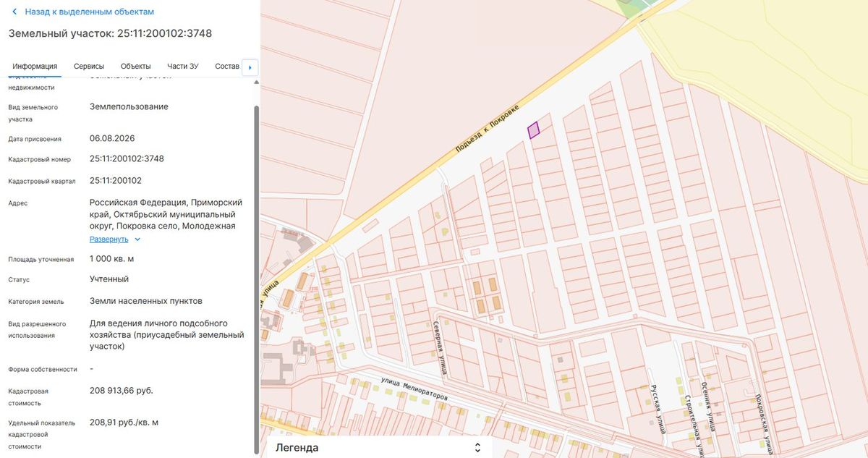Click the permitted use value 'Для ведения личного подсобного хозяйства'
868x458 pixels.
(x=167, y=335)
